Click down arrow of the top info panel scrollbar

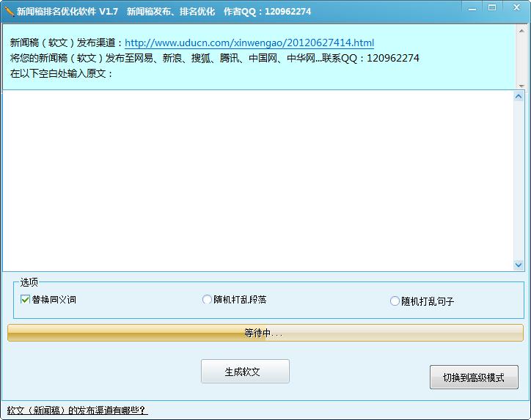tap(521, 86)
